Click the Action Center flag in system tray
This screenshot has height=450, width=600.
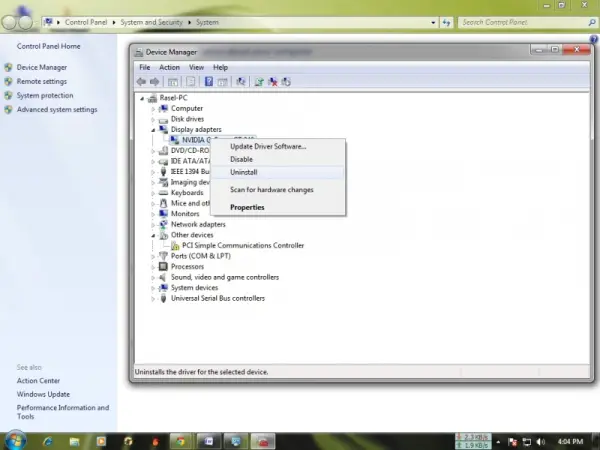[513, 442]
